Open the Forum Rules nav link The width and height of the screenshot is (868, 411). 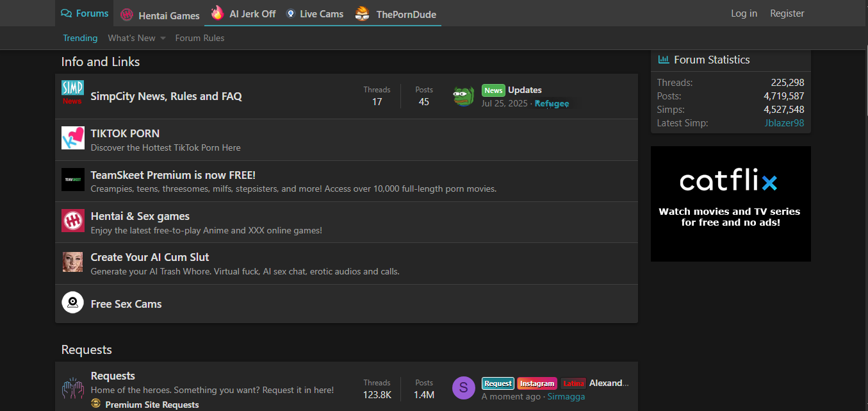pos(200,38)
